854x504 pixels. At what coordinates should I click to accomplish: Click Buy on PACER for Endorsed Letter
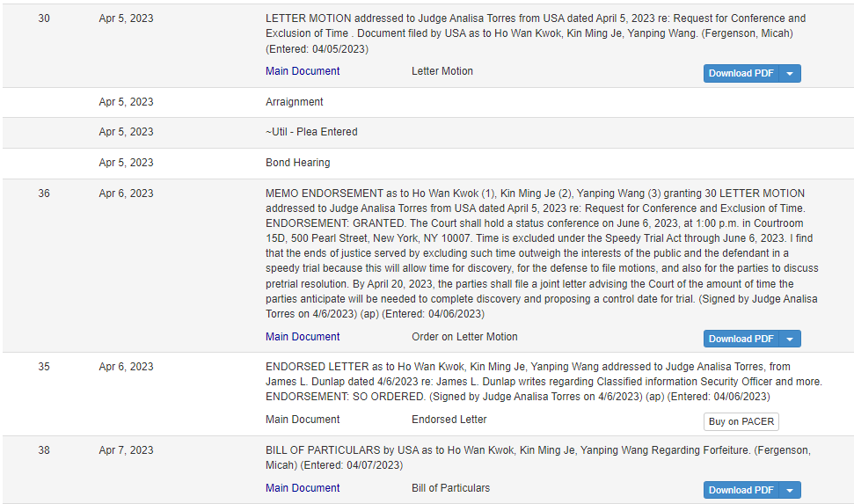[741, 421]
